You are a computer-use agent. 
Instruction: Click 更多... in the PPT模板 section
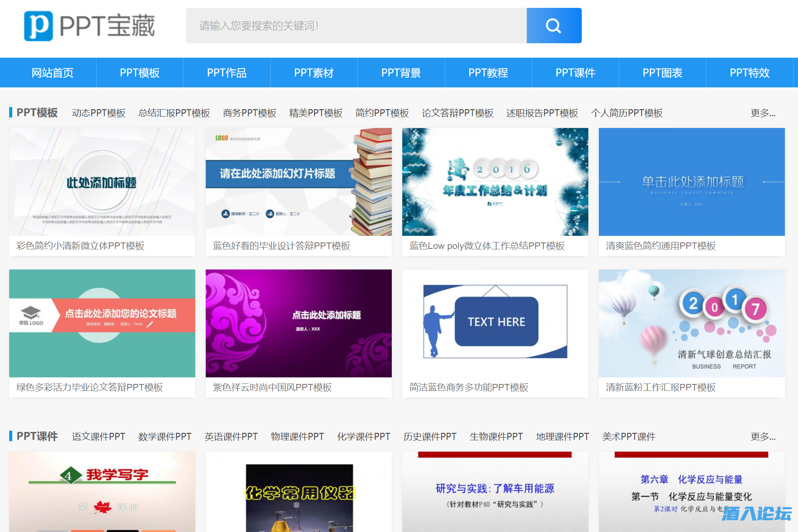(x=763, y=113)
